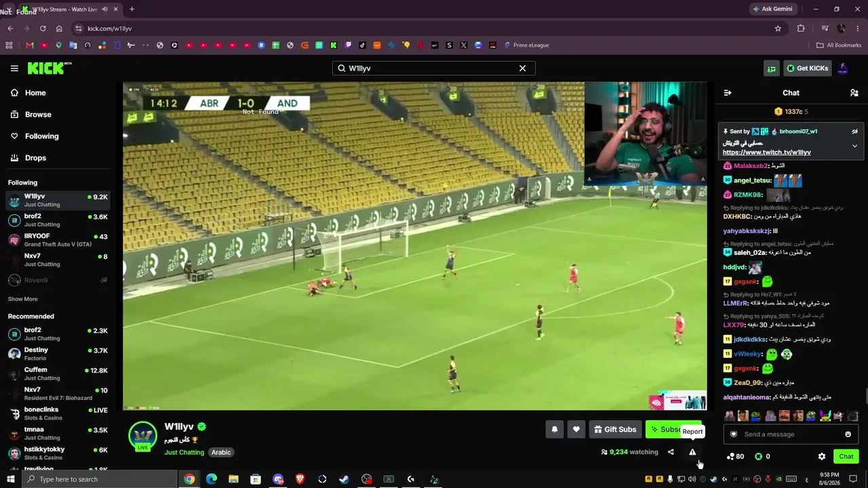Go back with browser back arrow
Screen dimensions: 868x488
(x=10, y=28)
